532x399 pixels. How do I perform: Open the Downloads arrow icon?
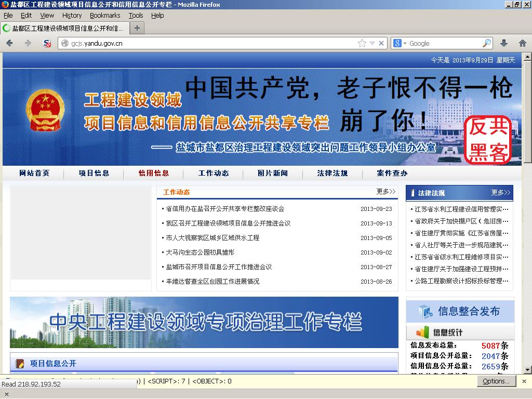coord(504,43)
